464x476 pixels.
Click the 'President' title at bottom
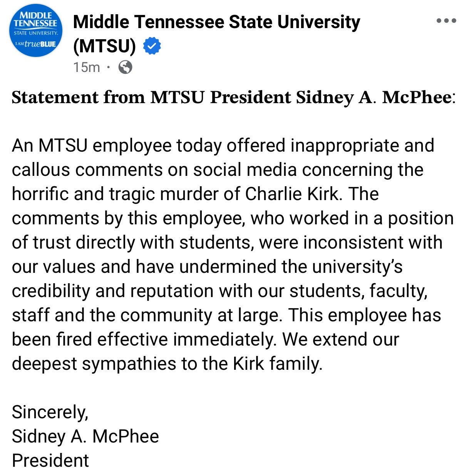50,461
